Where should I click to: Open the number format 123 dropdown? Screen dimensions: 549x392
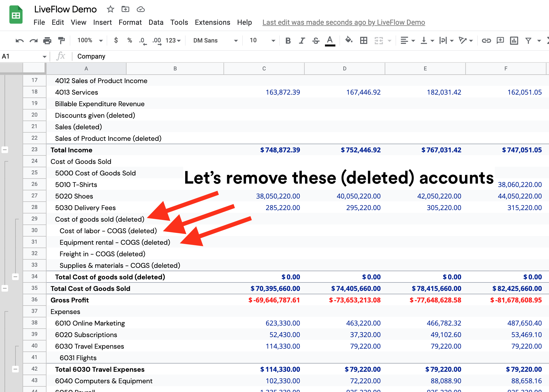click(173, 41)
